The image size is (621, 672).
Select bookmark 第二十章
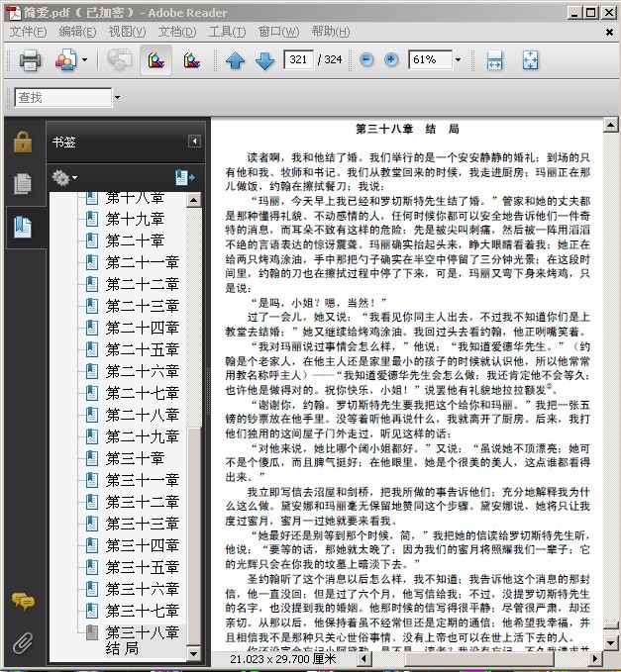135,240
